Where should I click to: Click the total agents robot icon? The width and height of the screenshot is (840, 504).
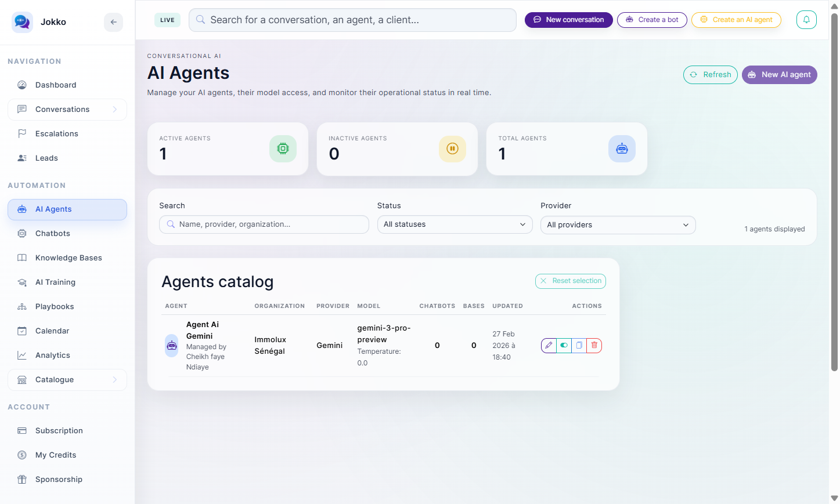coord(622,148)
